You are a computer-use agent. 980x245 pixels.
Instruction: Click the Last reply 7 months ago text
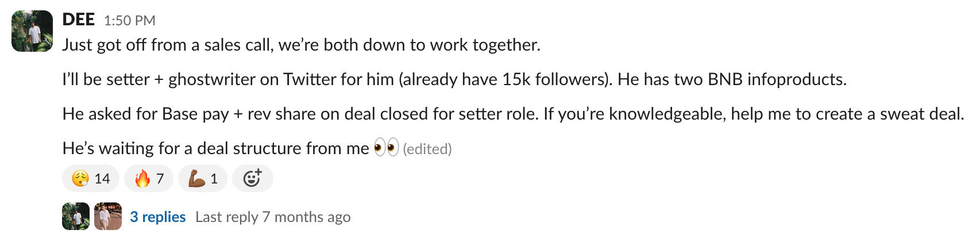tap(273, 217)
